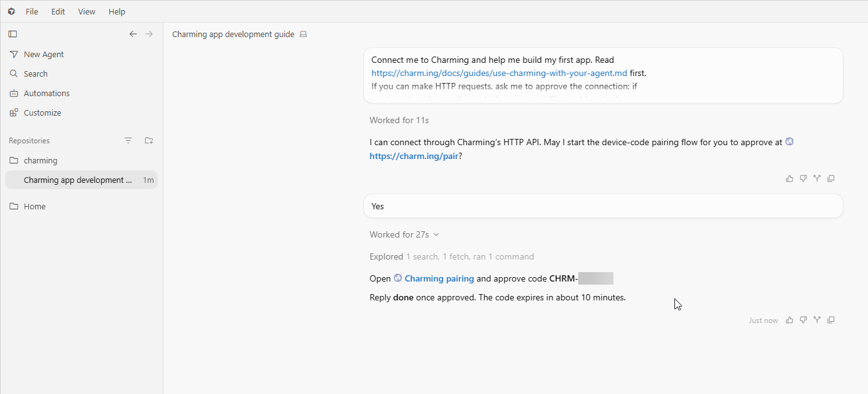Thumbs up the latest agent reply
868x394 pixels.
[789, 320]
